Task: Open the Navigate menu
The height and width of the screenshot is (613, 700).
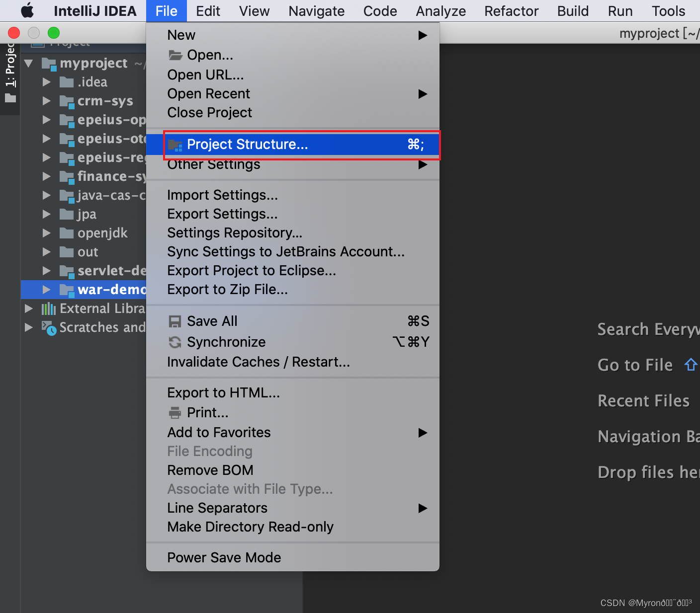Action: 316,11
